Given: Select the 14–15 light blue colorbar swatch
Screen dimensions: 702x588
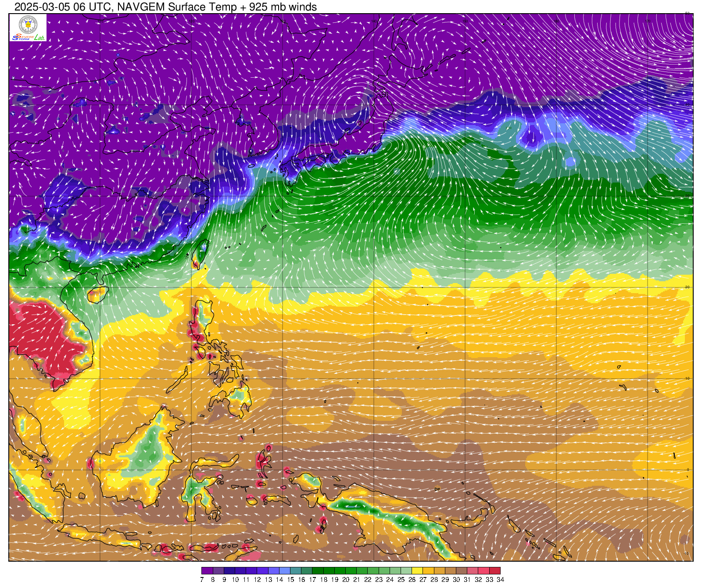Looking at the screenshot, I should (284, 570).
